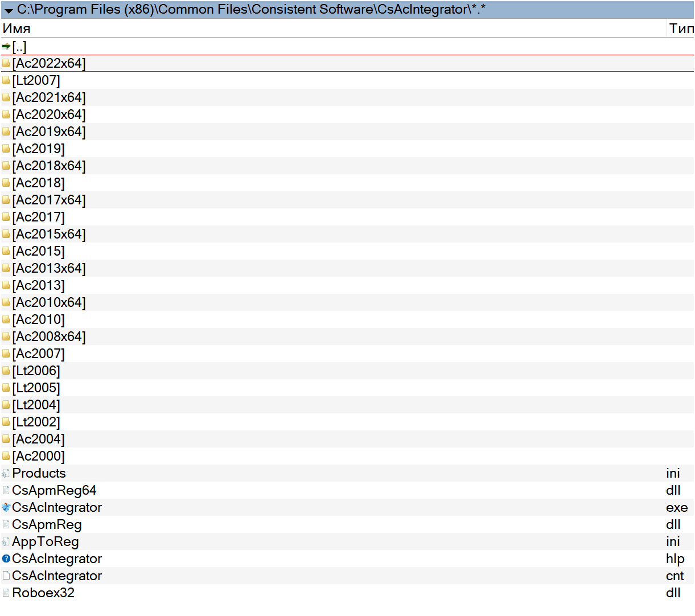Select the [Ac2013] folder name
This screenshot has height=616, width=695.
pos(39,285)
